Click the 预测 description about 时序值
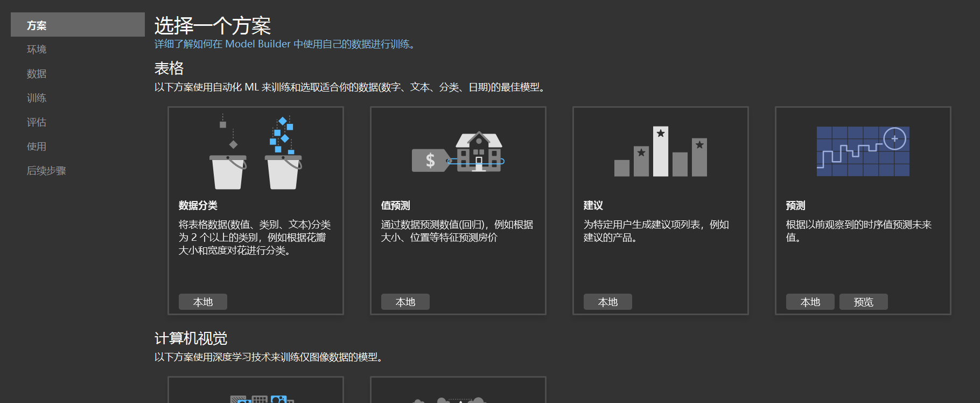This screenshot has width=980, height=403. [x=859, y=231]
